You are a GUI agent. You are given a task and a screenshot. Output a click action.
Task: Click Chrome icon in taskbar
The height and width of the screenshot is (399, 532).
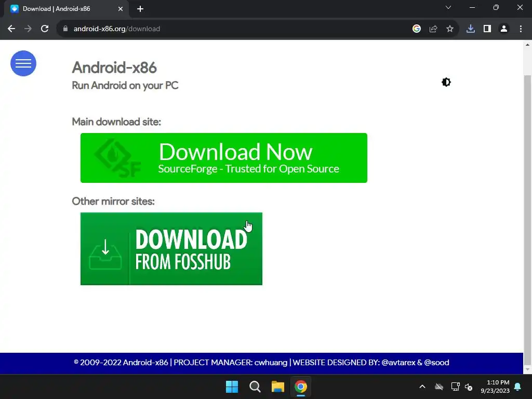pos(301,387)
